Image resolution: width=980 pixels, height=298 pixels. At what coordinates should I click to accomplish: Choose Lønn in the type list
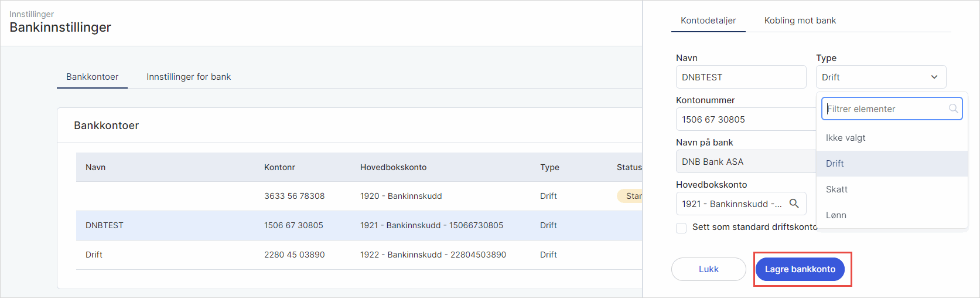(836, 215)
